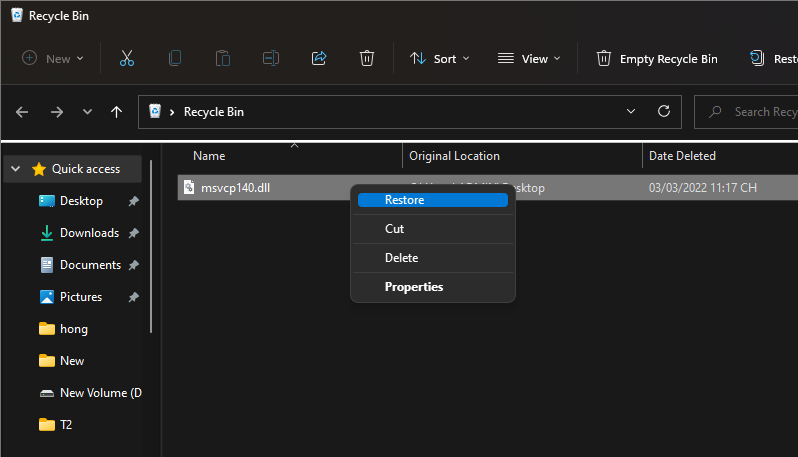Open New Volume (D in the sidebar
The height and width of the screenshot is (457, 798).
[x=101, y=393]
